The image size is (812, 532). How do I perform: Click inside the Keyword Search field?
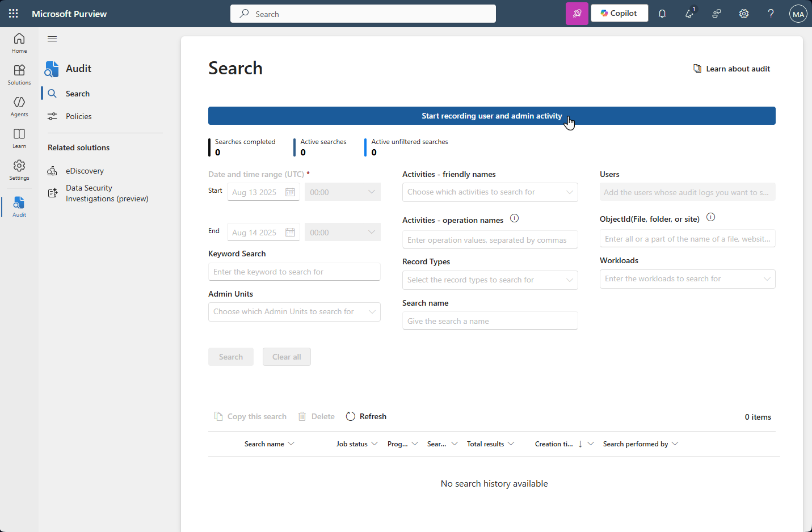294,272
